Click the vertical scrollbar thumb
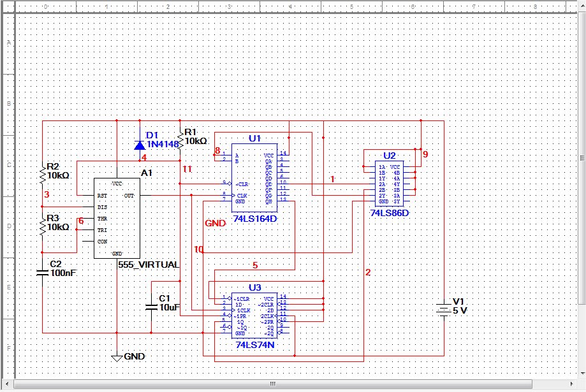586x392 pixels. pyautogui.click(x=582, y=157)
